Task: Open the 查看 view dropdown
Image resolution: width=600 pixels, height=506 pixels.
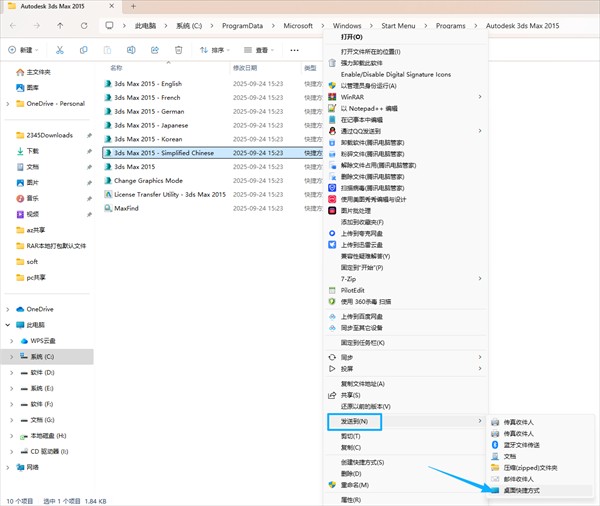Action: 262,49
